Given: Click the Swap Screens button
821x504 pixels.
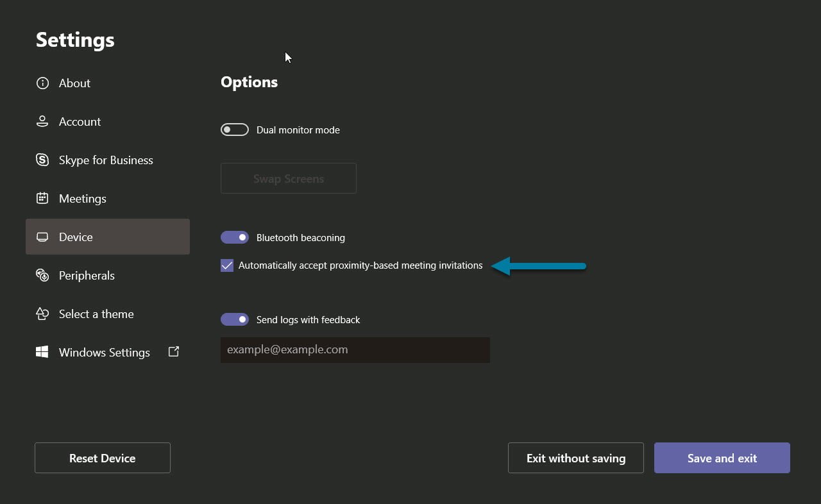Looking at the screenshot, I should [x=288, y=178].
